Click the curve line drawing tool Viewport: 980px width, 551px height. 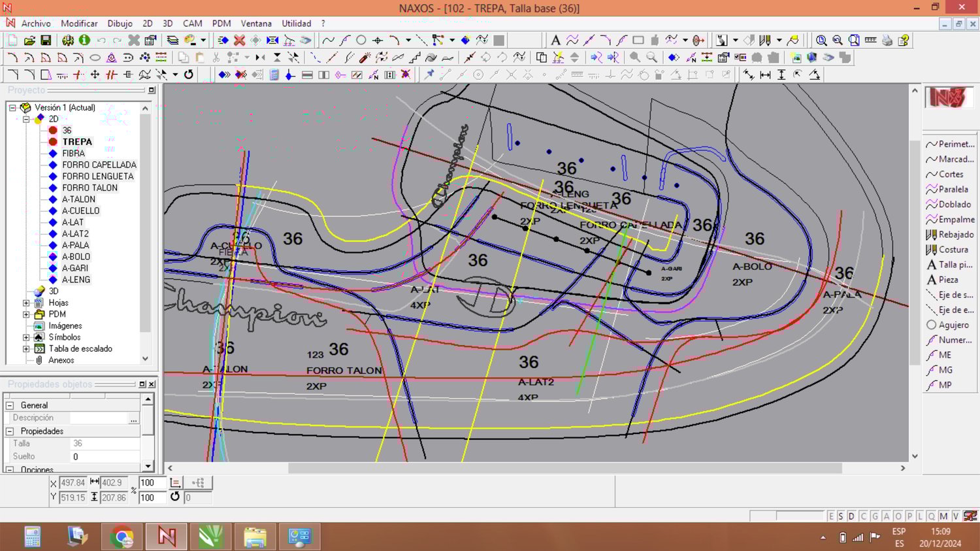tap(328, 41)
